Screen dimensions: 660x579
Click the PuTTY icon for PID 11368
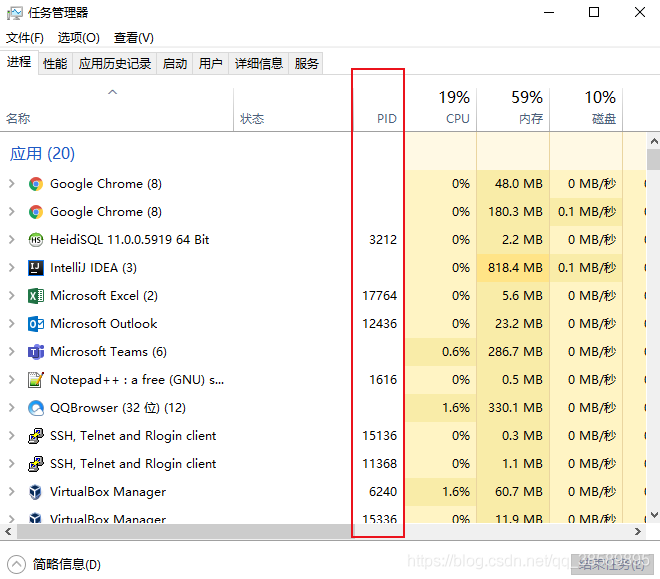tap(36, 464)
